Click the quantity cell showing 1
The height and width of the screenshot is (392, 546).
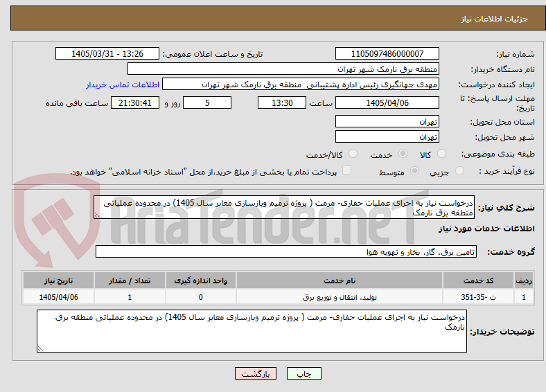(130, 297)
